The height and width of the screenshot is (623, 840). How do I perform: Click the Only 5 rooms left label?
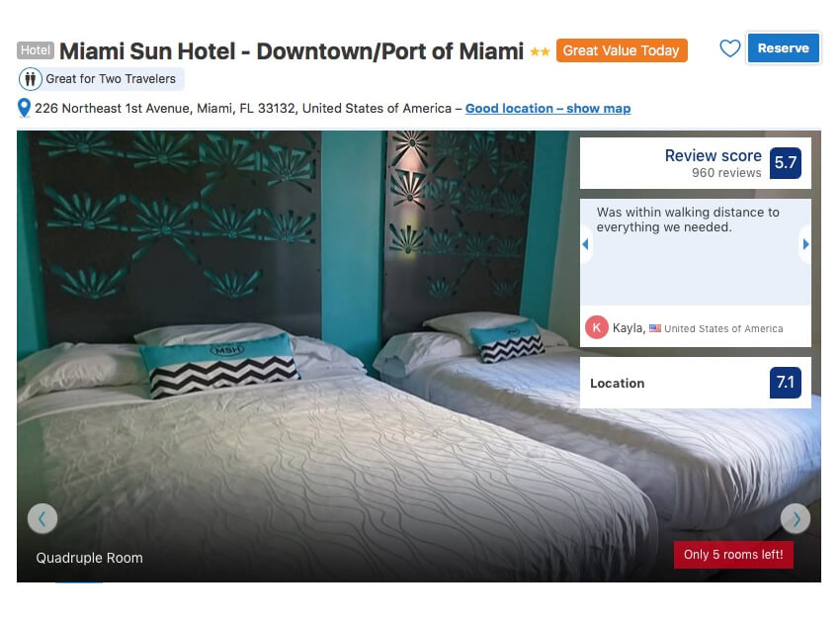(733, 555)
